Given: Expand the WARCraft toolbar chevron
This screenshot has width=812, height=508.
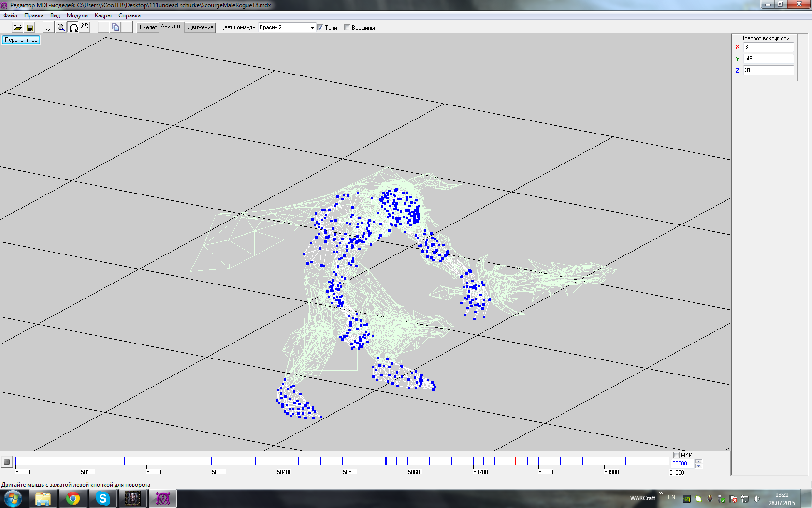Looking at the screenshot, I should (x=661, y=493).
